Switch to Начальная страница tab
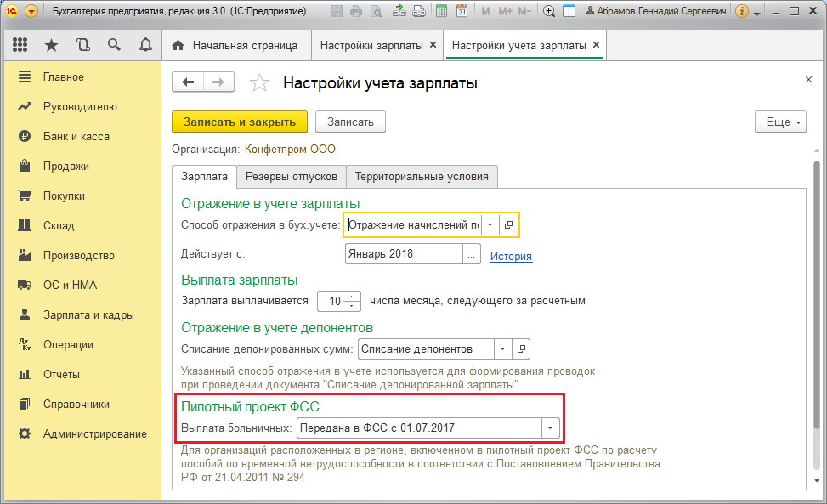The image size is (827, 504). (x=235, y=46)
